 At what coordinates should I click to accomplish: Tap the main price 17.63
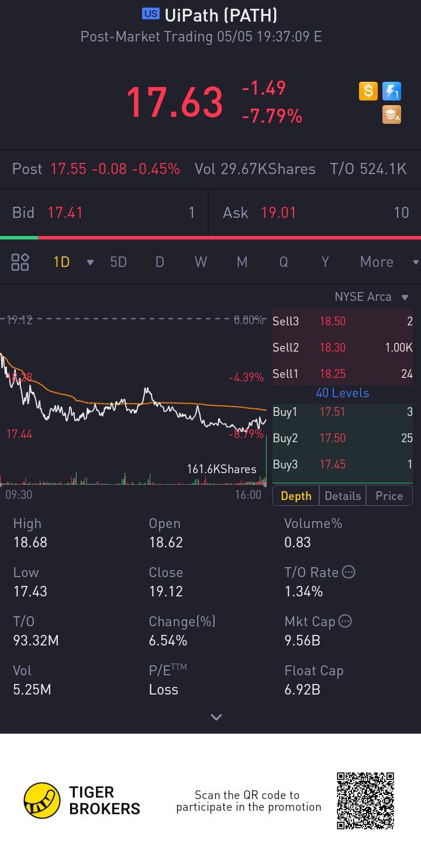(174, 102)
